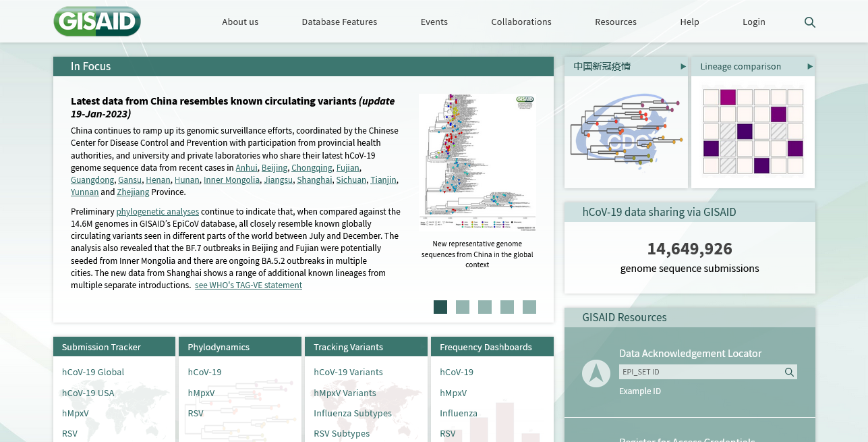
Task: Click the Example ID link
Action: [x=640, y=391]
